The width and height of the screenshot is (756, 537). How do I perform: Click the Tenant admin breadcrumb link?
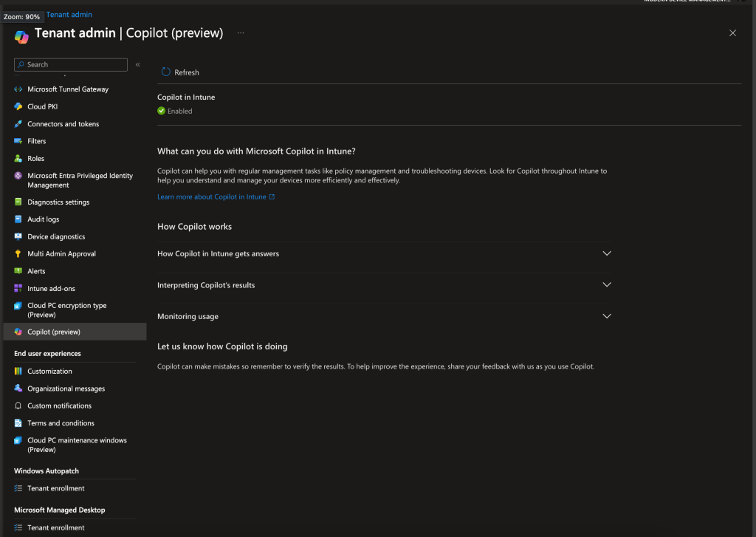click(x=69, y=15)
